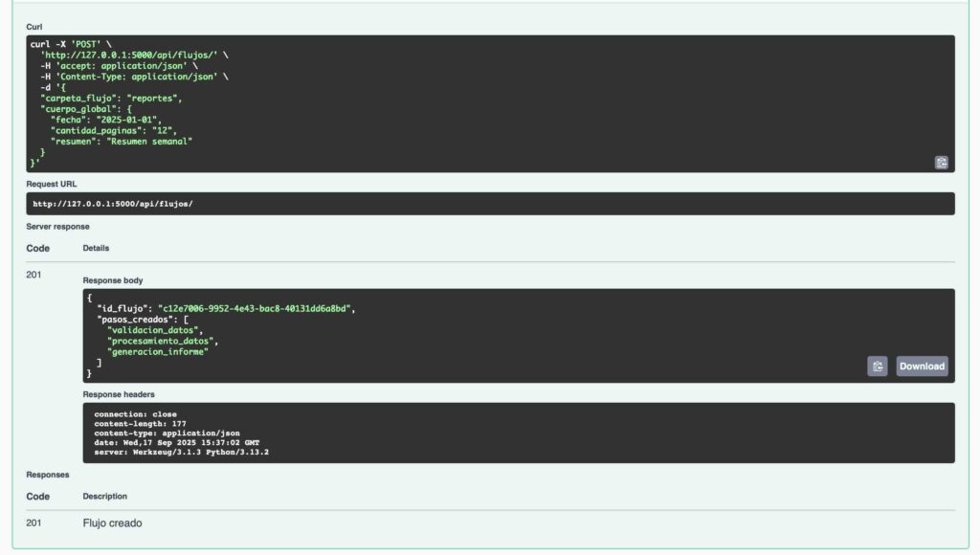Click "generacion_informe" in the response body
Screen dimensions: 980x555
tap(158, 351)
